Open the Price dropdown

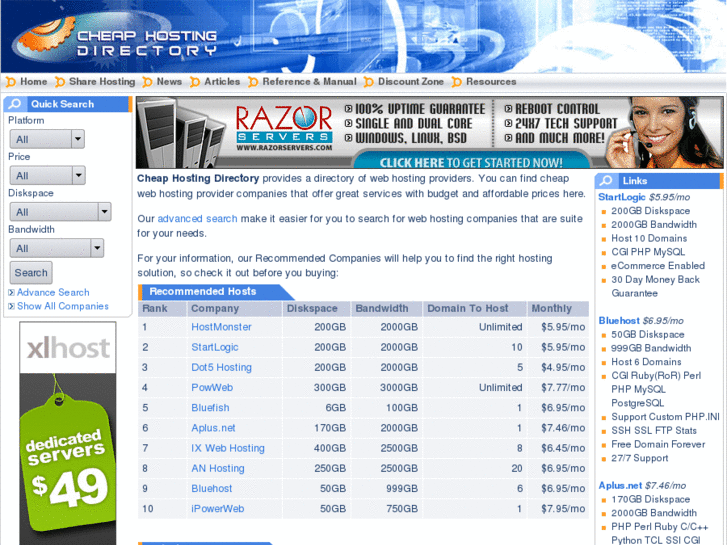coord(47,175)
